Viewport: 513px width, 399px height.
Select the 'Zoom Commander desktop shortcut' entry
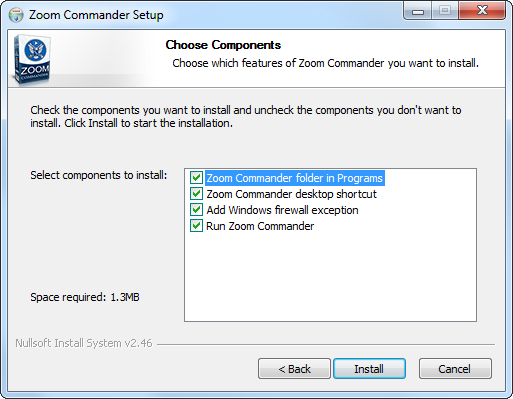click(x=291, y=194)
